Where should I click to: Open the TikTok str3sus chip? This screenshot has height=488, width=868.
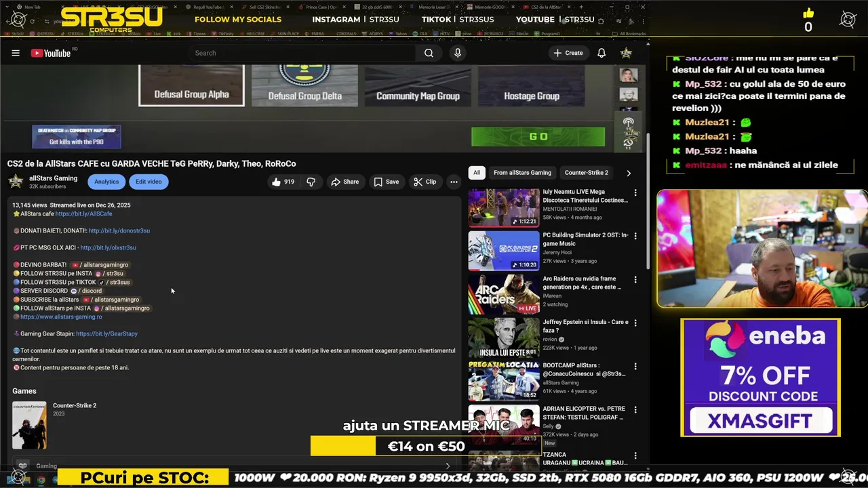tap(114, 282)
